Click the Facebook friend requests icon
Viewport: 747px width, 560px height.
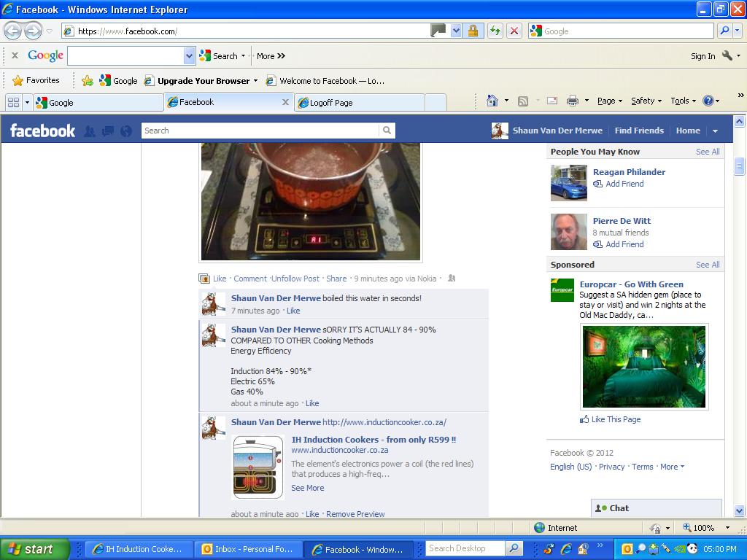pyautogui.click(x=90, y=131)
